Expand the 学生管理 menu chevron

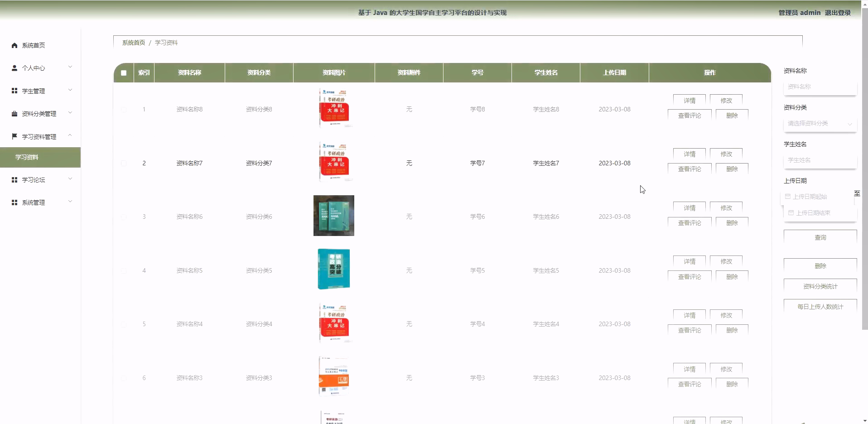pyautogui.click(x=70, y=90)
